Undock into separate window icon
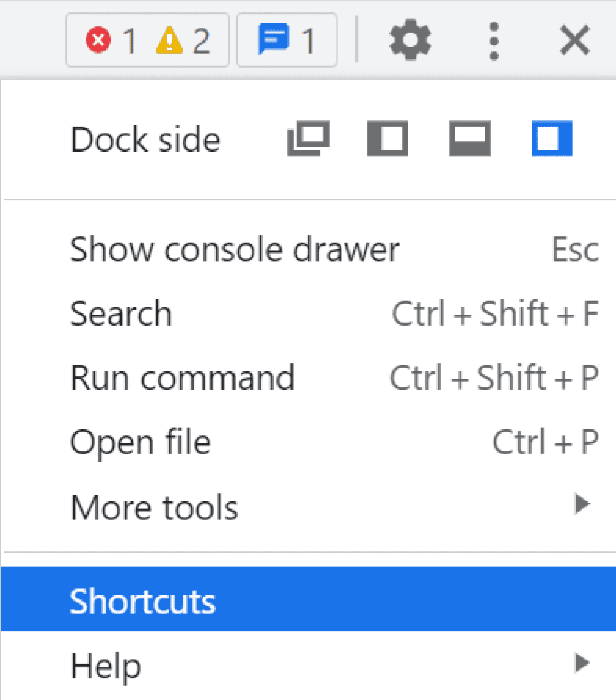The image size is (616, 700). click(309, 139)
